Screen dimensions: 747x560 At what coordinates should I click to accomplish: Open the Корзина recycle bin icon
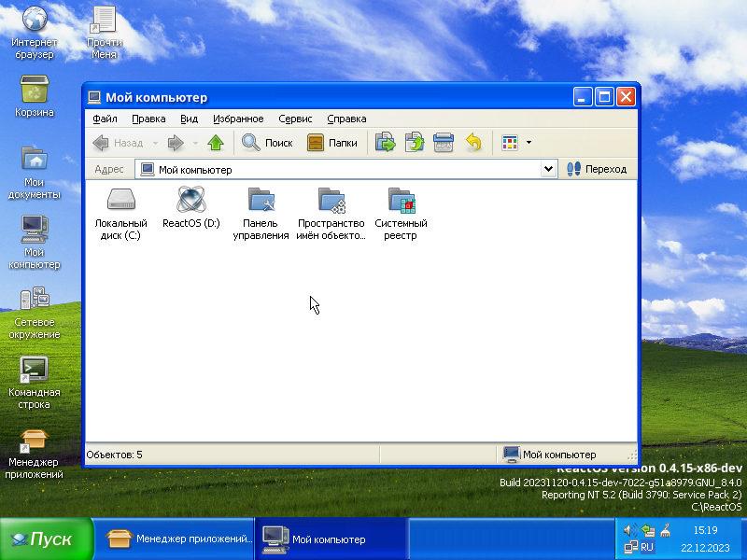pos(35,96)
